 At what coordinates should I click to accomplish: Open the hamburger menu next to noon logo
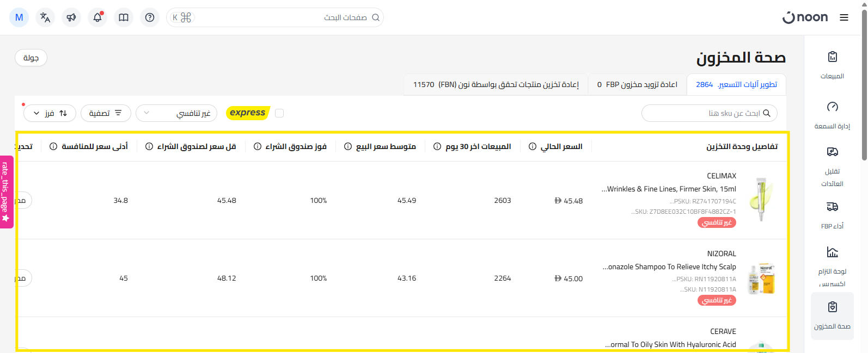point(844,17)
